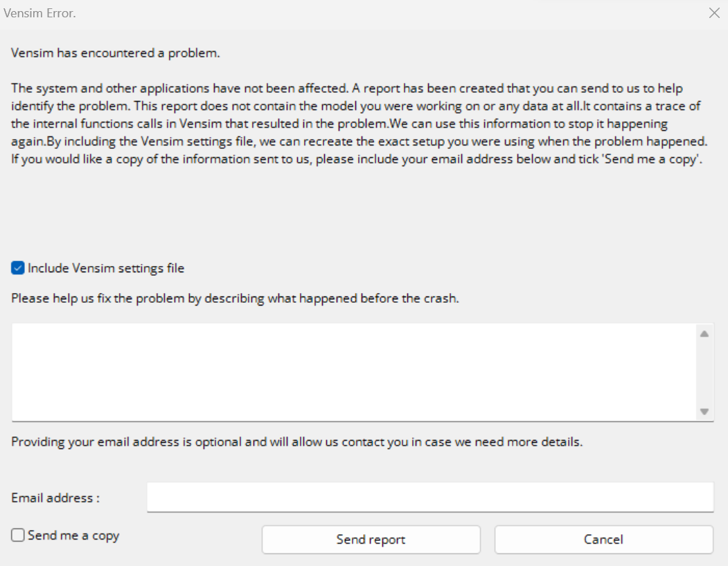The width and height of the screenshot is (728, 566).
Task: Click the description box scroll up arrow
Action: point(704,334)
